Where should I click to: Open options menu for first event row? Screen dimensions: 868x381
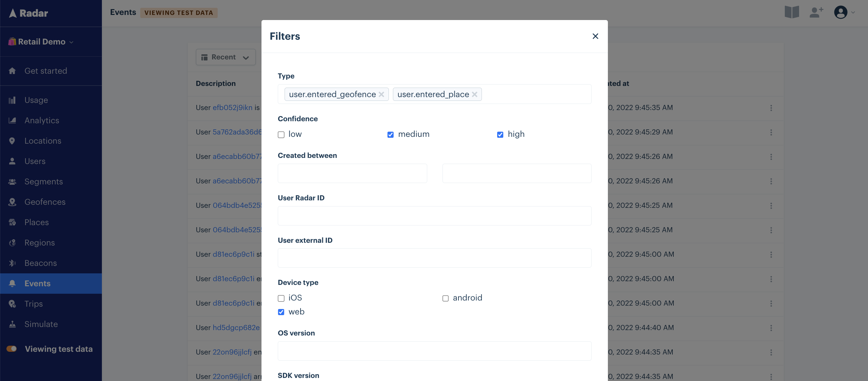(x=771, y=108)
